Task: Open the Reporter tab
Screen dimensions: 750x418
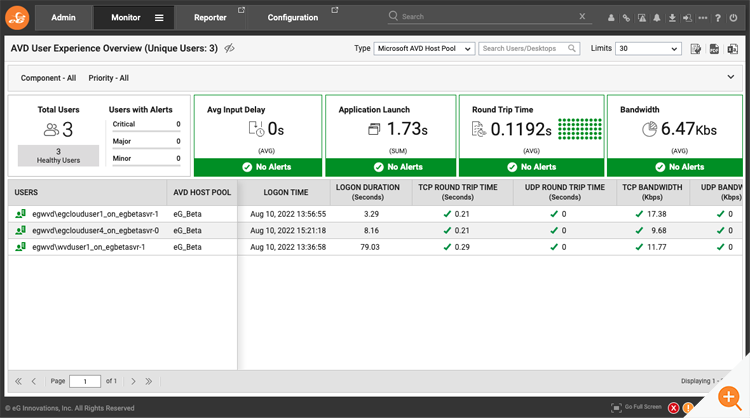Action: 210,18
